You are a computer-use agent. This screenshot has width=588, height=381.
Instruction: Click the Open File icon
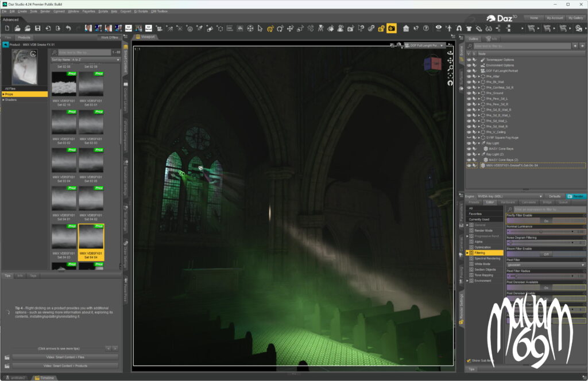pos(17,29)
